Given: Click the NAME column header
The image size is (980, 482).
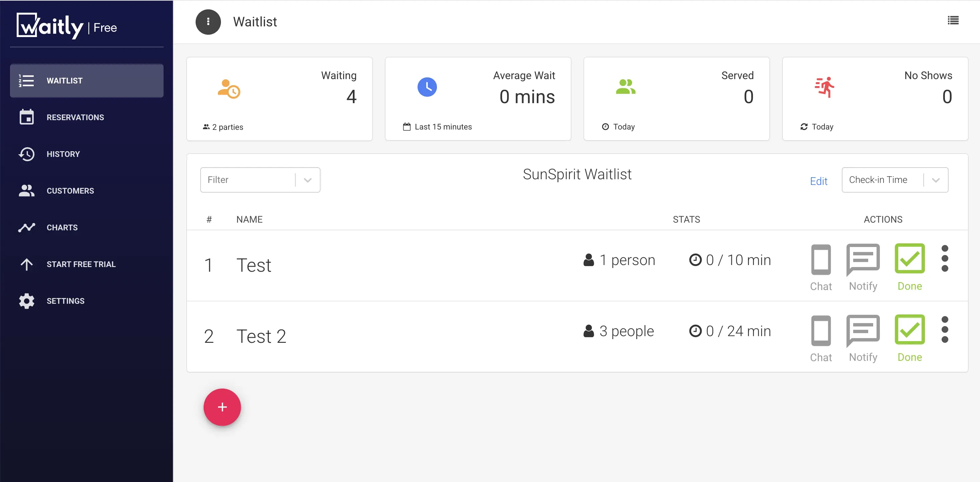Looking at the screenshot, I should 250,220.
